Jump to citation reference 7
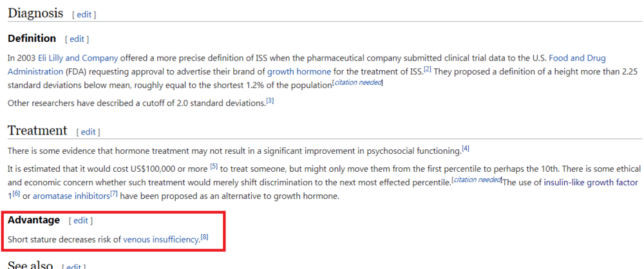 point(114,194)
